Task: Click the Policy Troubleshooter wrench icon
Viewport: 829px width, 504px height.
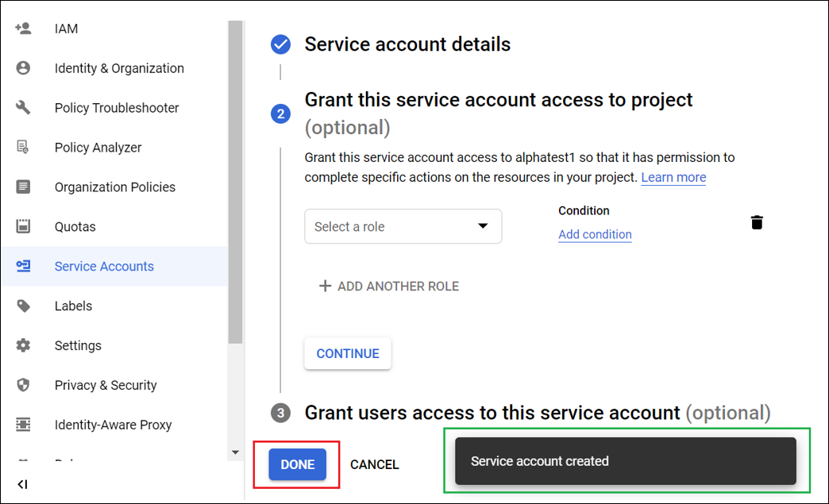Action: [x=23, y=108]
